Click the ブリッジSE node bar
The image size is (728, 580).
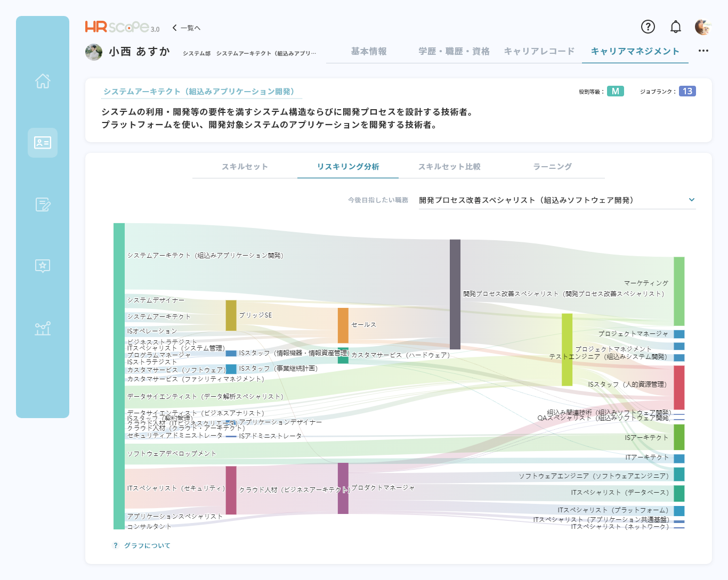coord(231,315)
